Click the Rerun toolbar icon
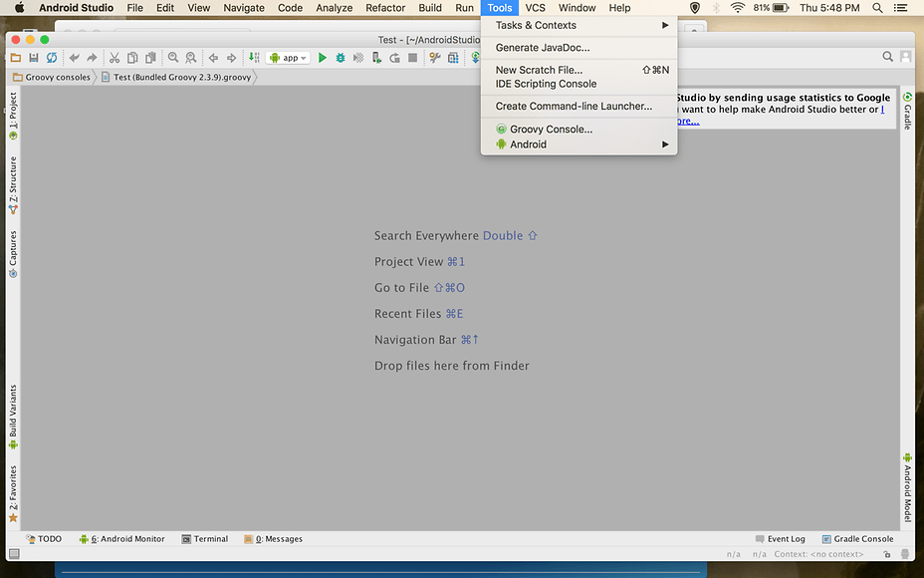 [x=395, y=57]
